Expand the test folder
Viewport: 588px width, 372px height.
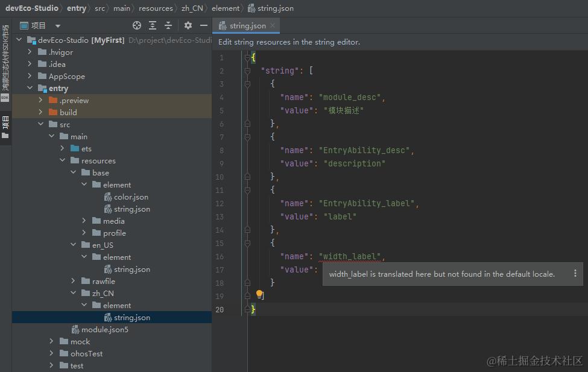[52, 365]
